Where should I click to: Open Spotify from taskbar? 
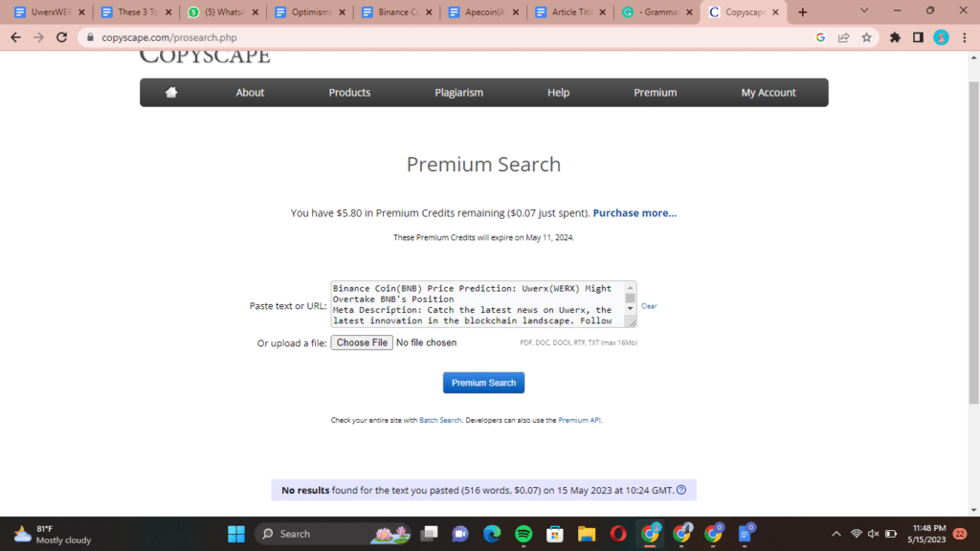point(523,534)
